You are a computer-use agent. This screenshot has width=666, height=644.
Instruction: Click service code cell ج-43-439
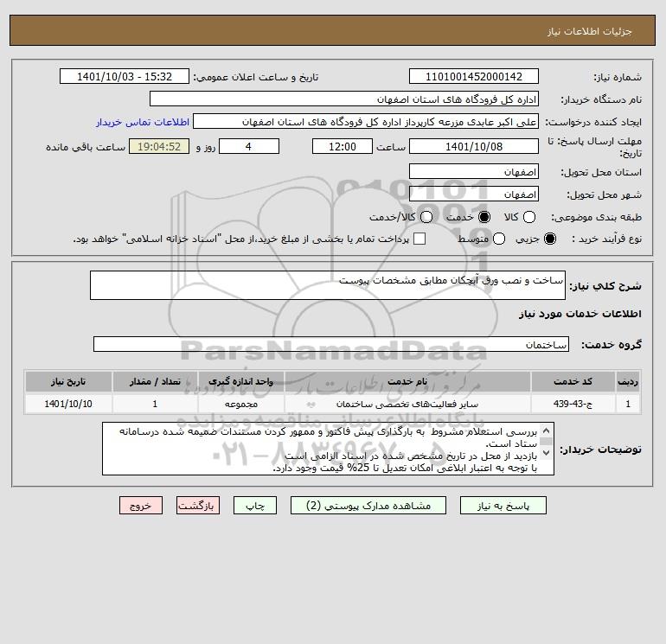click(573, 404)
